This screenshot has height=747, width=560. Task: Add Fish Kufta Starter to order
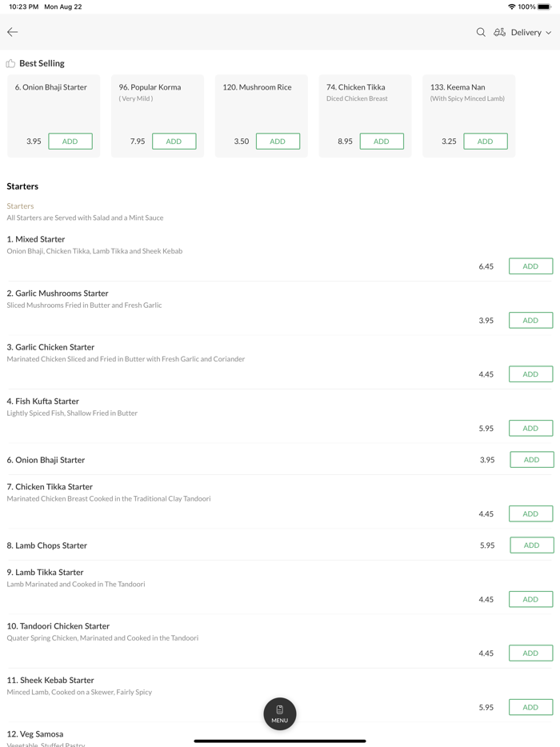pyautogui.click(x=530, y=428)
